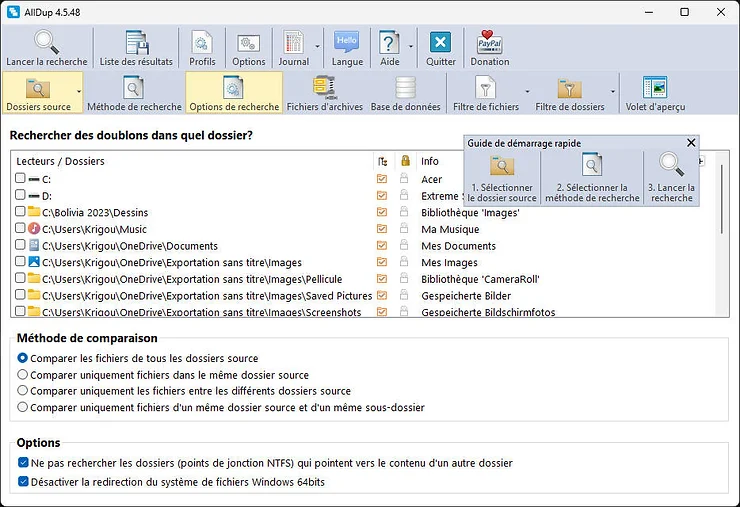This screenshot has height=507, width=740.
Task: Expand the Dossiers source dropdown arrow
Action: [x=79, y=92]
